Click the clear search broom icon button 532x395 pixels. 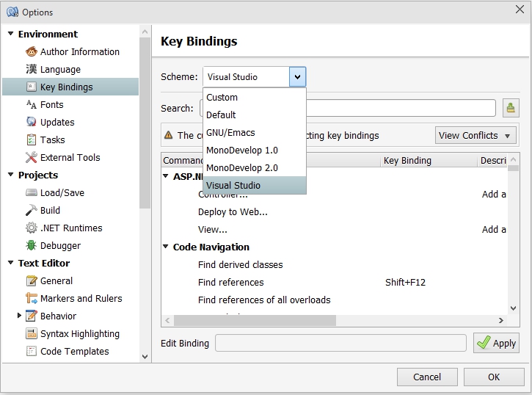pos(511,108)
